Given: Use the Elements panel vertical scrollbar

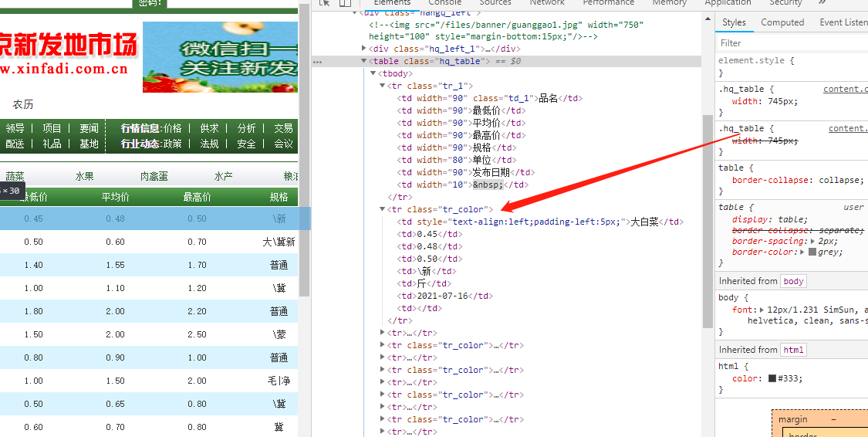Looking at the screenshot, I should point(708,222).
